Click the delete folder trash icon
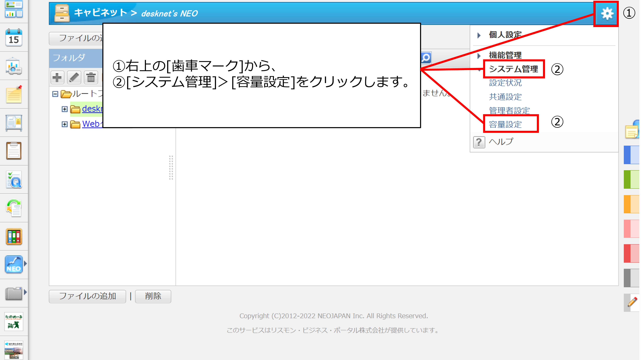 coord(91,77)
